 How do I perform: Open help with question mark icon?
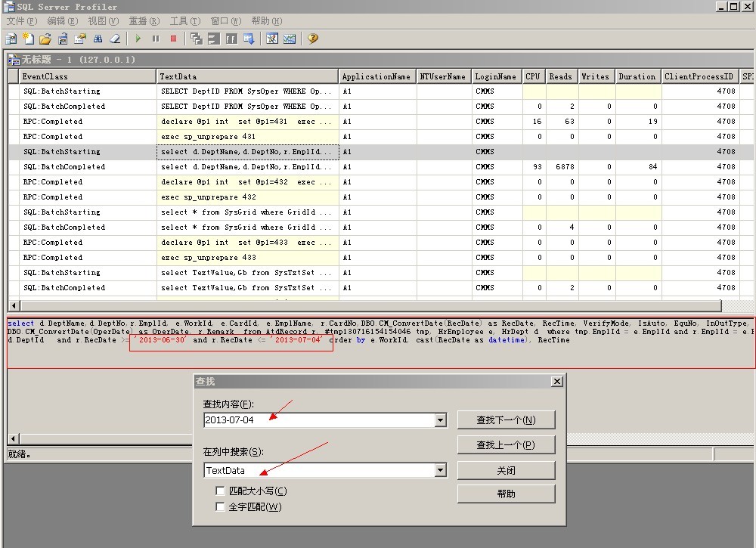click(312, 39)
